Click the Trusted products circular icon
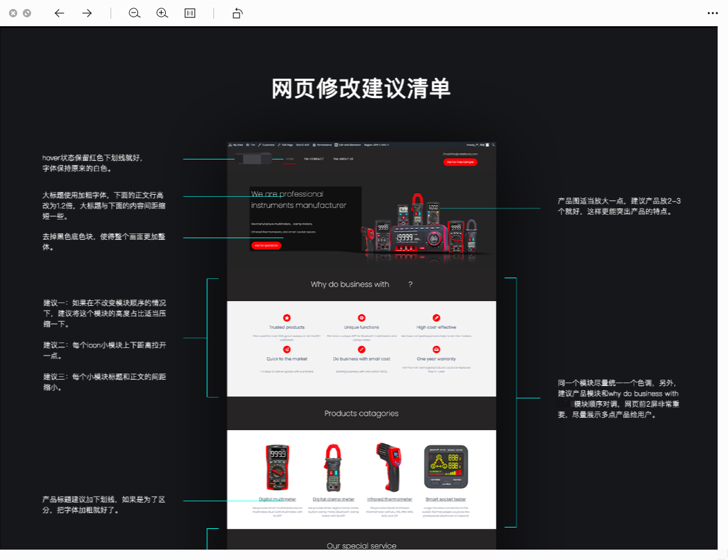Screen dimensions: 728x560 tap(287, 316)
